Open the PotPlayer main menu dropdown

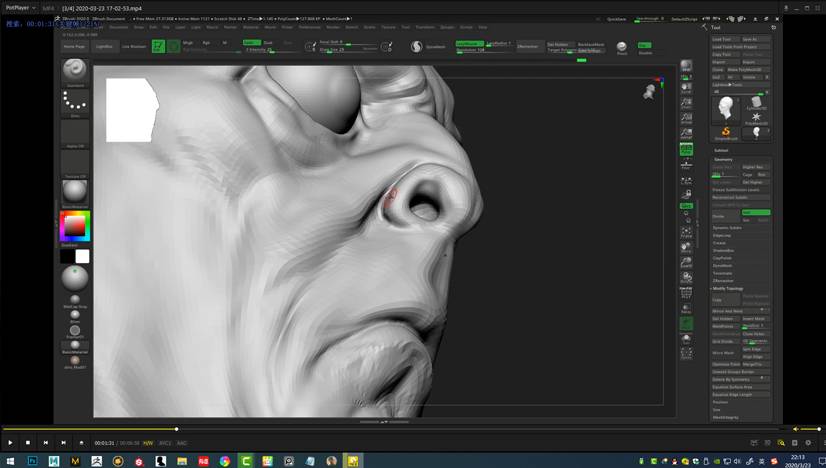(20, 8)
